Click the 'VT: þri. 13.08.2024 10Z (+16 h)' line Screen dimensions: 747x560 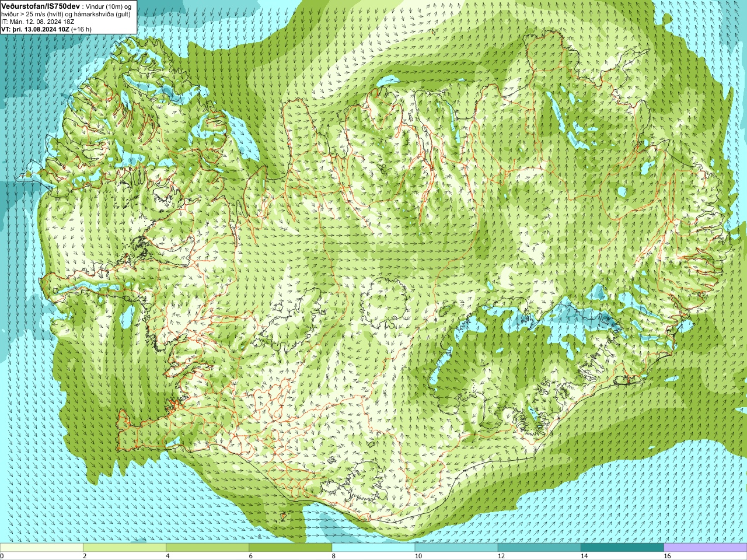click(x=46, y=29)
